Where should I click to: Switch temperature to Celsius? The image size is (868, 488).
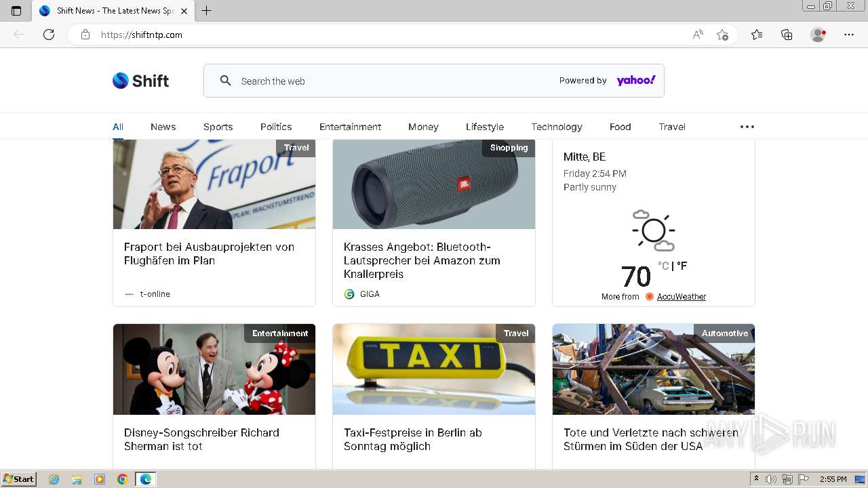pyautogui.click(x=663, y=266)
